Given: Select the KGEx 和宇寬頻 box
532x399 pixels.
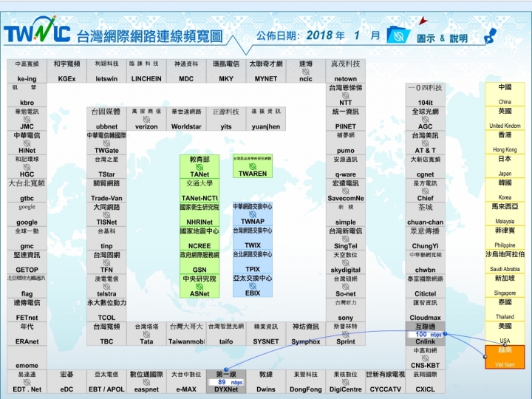Looking at the screenshot, I should click(x=66, y=71).
